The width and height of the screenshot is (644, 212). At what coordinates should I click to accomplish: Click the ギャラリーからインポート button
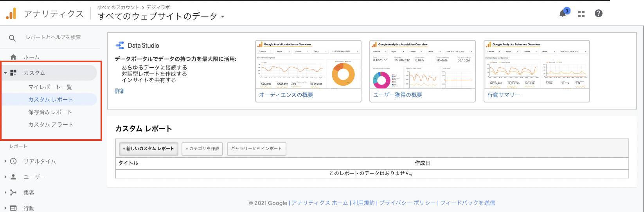[x=256, y=149]
